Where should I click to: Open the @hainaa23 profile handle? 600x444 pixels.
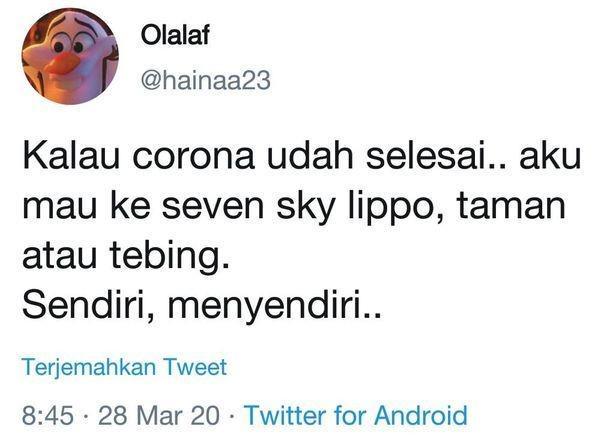(x=205, y=80)
